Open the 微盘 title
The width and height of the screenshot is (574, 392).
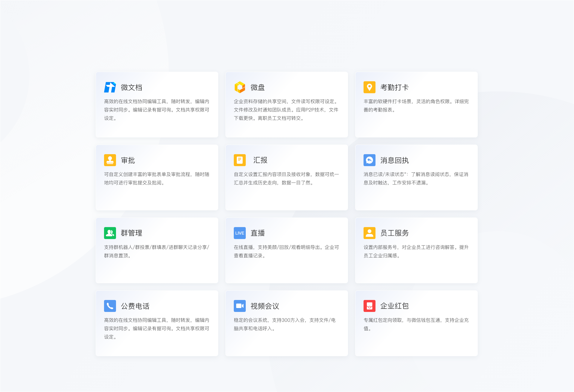click(258, 88)
